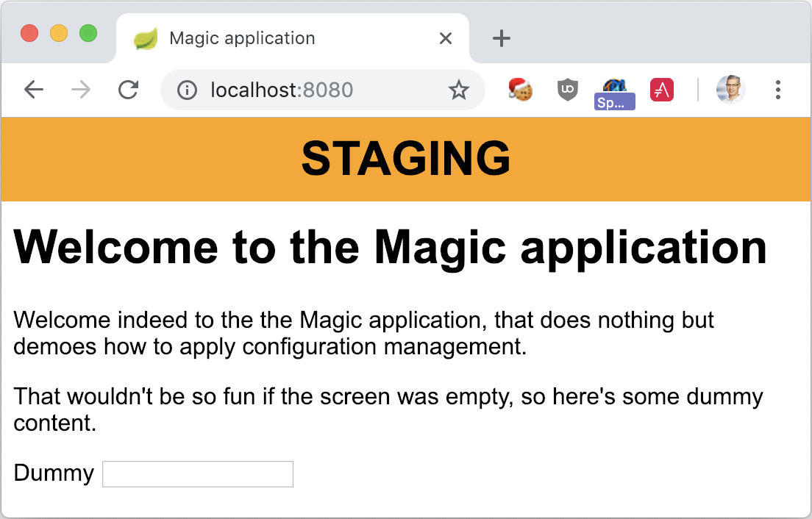Close the Magic application tab

pyautogui.click(x=445, y=37)
